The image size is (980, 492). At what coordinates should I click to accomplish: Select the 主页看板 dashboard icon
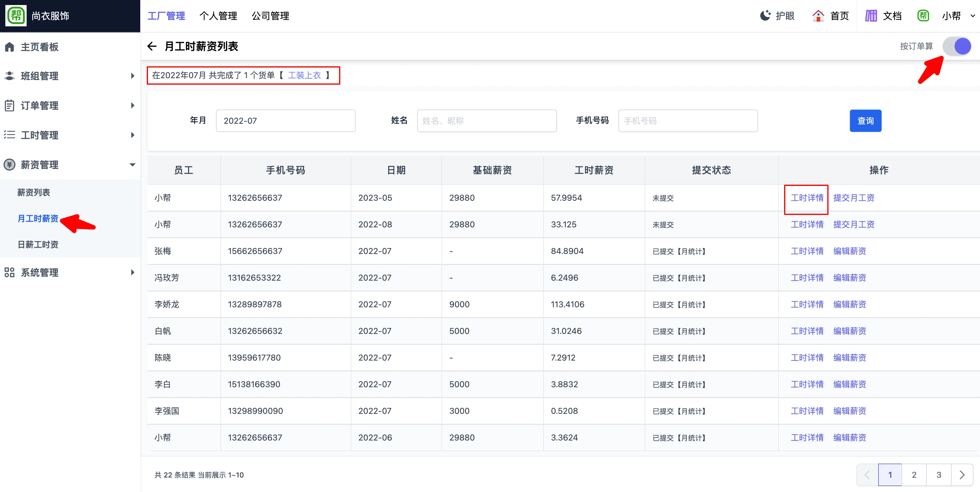coord(9,46)
